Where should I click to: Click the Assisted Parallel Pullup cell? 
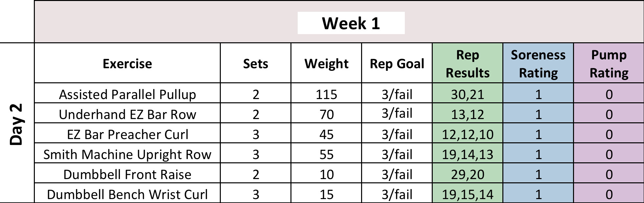[127, 94]
